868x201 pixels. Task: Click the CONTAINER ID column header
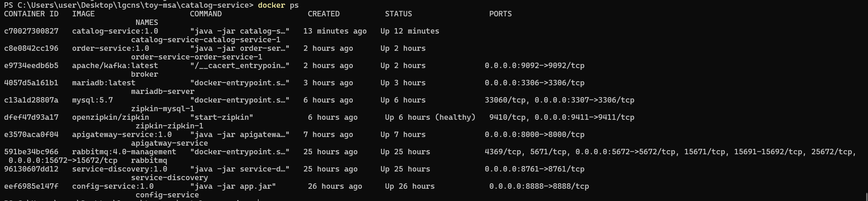click(x=31, y=14)
